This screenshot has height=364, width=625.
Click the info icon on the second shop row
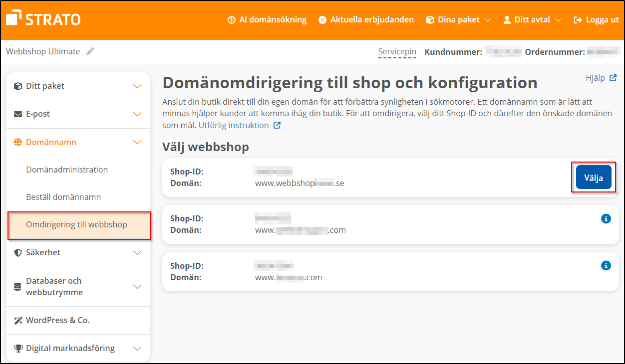[x=606, y=218]
